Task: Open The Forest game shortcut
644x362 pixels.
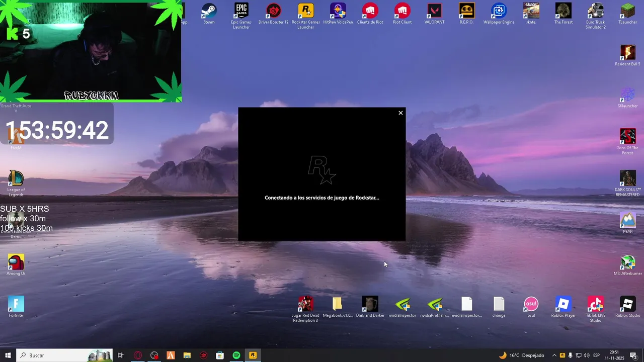Action: (563, 14)
